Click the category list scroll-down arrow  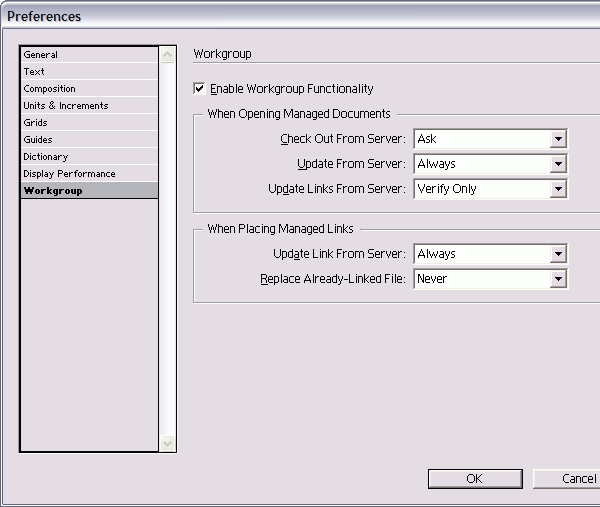point(167,443)
